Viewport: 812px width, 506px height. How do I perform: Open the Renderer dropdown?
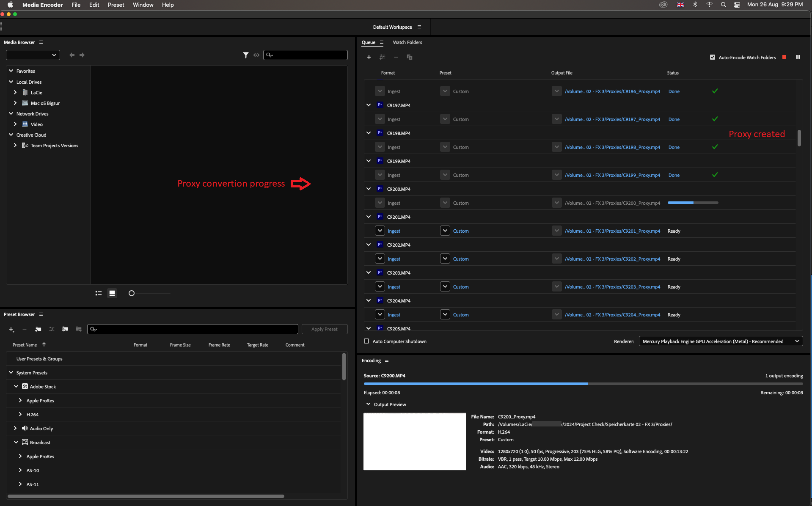pyautogui.click(x=721, y=341)
